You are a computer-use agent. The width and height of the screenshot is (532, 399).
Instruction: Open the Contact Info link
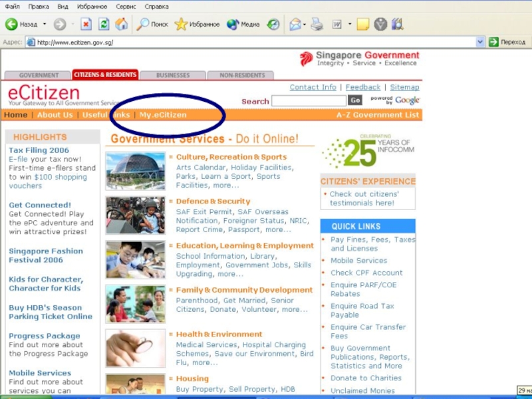pos(313,87)
